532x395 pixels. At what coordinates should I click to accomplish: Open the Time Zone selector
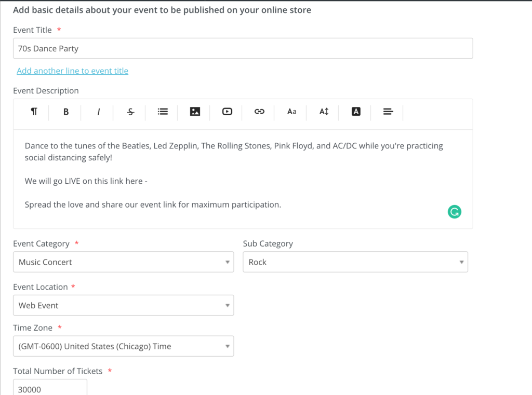click(x=123, y=346)
